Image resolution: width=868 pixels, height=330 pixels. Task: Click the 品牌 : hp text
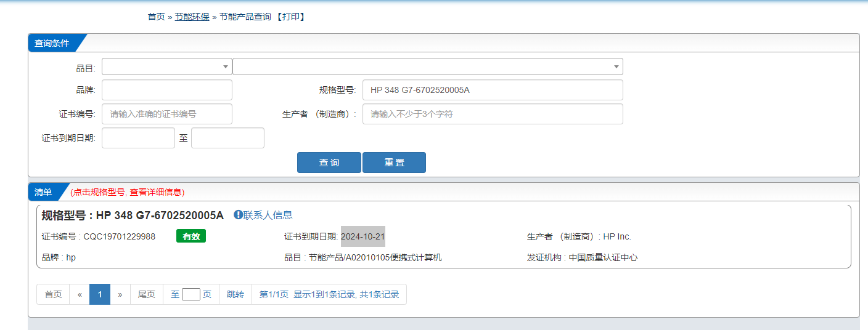59,257
